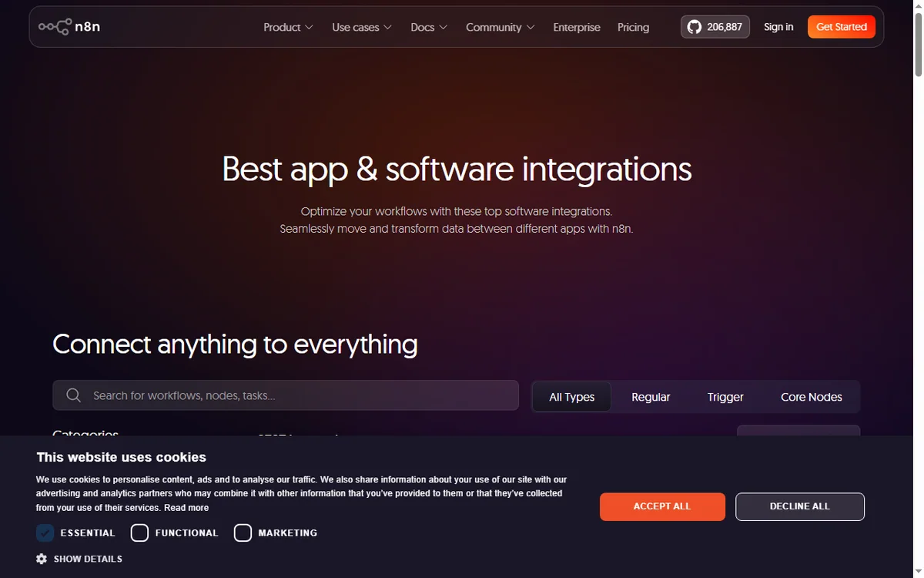The height and width of the screenshot is (578, 924).
Task: Toggle the Essential cookies checkbox
Action: coord(45,533)
